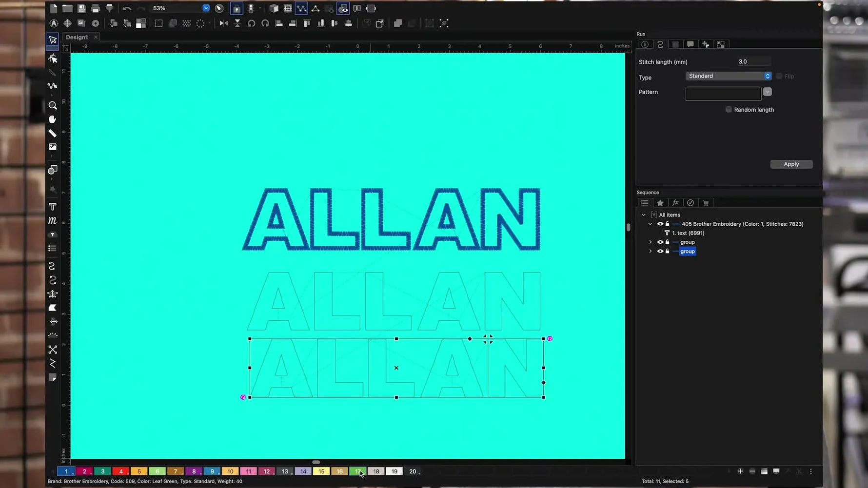
Task: Open the Pattern dropdown arrow
Action: 768,92
